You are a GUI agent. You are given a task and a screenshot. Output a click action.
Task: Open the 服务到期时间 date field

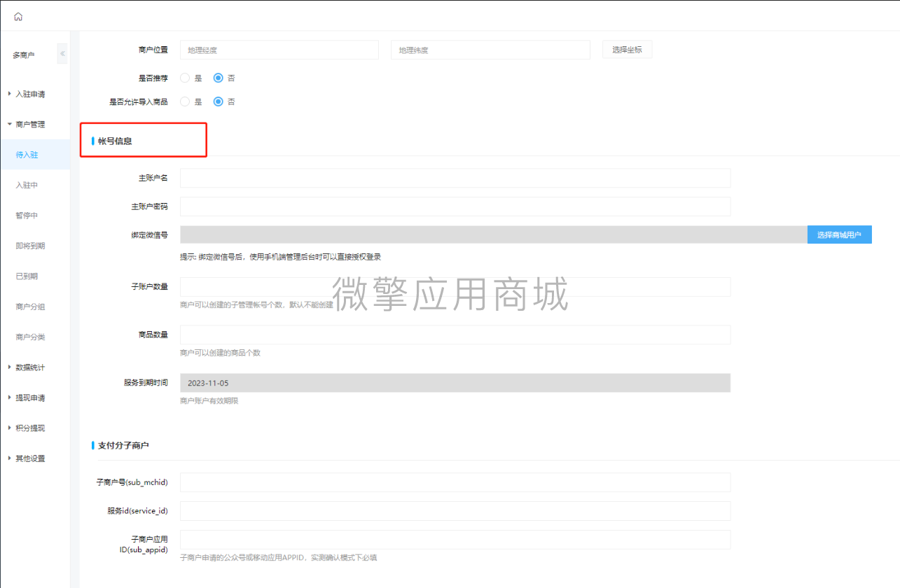pyautogui.click(x=455, y=383)
